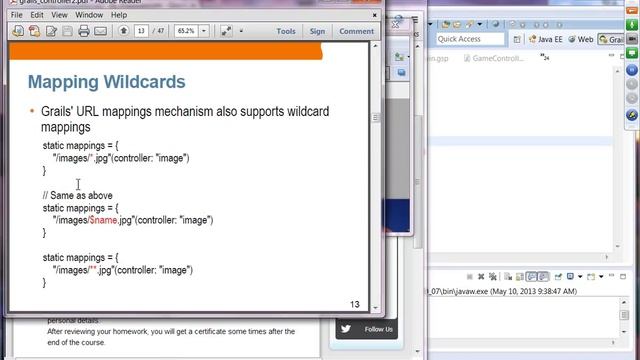
Task: Click the globe browser icon in Eclipse toolbar
Action: [x=496, y=24]
